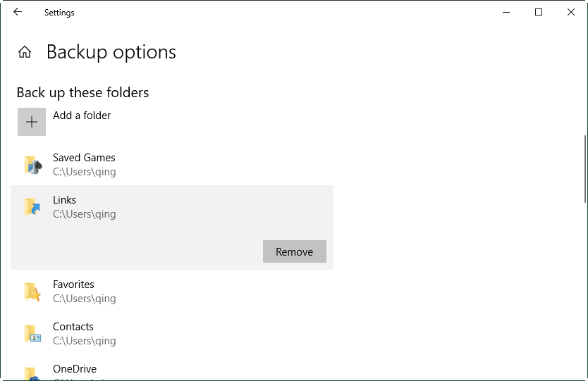Viewport: 588px width, 381px height.
Task: Click the plus icon to add a folder
Action: (32, 122)
